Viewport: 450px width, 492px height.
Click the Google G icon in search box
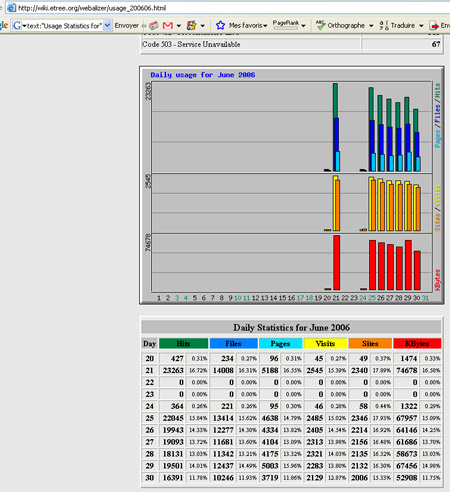click(x=17, y=25)
